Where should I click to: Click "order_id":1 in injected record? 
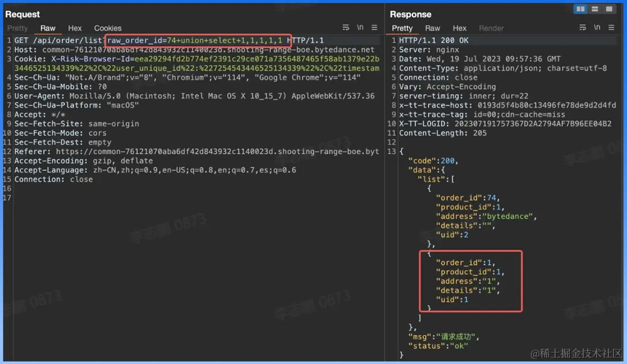(x=466, y=263)
